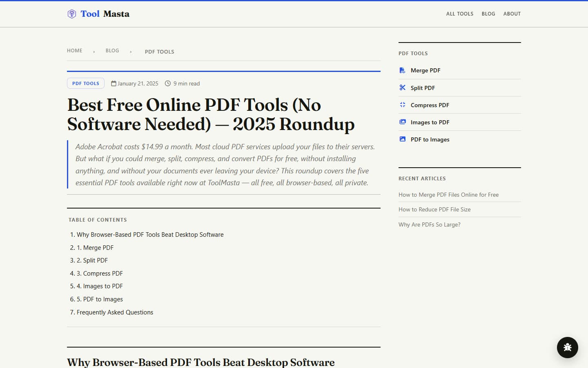
Task: Jump to Frequently Asked Questions in contents
Action: click(115, 312)
